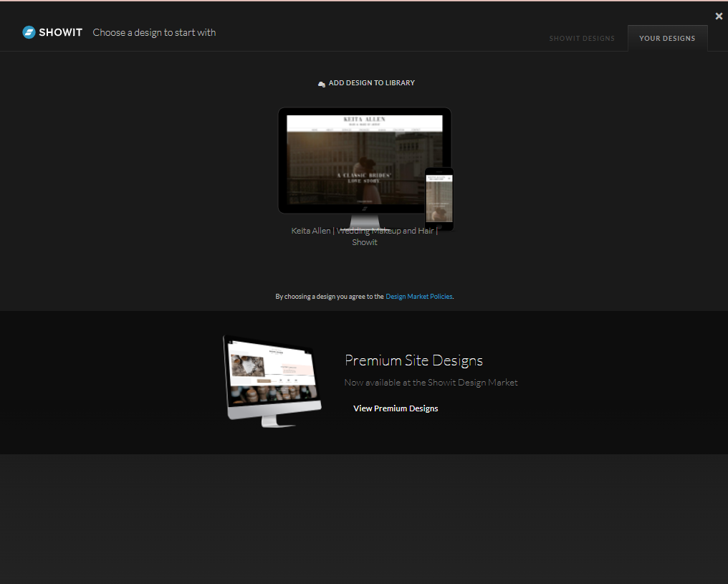Click the Showit logo icon
Viewport: 728px width, 584px height.
(29, 32)
